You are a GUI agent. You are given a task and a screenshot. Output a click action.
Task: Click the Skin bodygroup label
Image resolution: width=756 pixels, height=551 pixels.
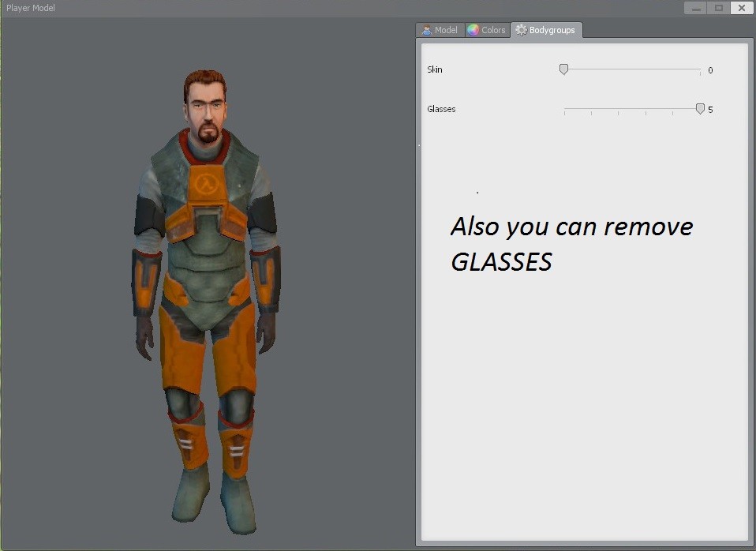point(434,69)
